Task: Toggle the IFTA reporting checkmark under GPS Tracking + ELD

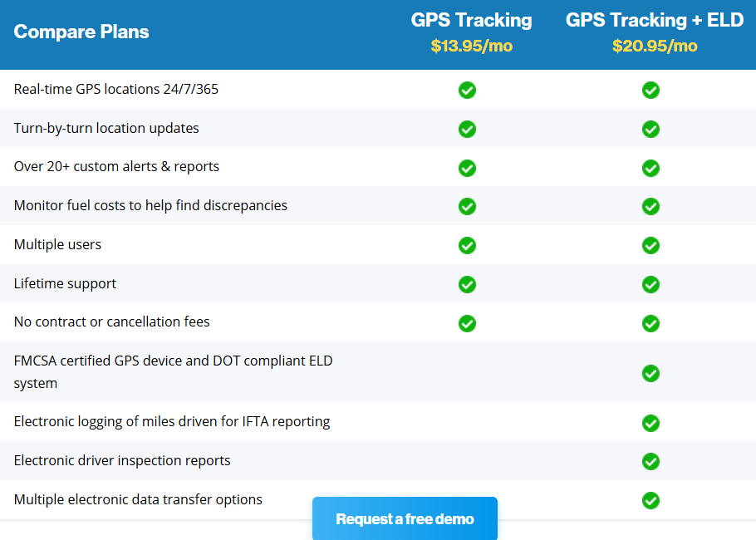Action: point(650,423)
